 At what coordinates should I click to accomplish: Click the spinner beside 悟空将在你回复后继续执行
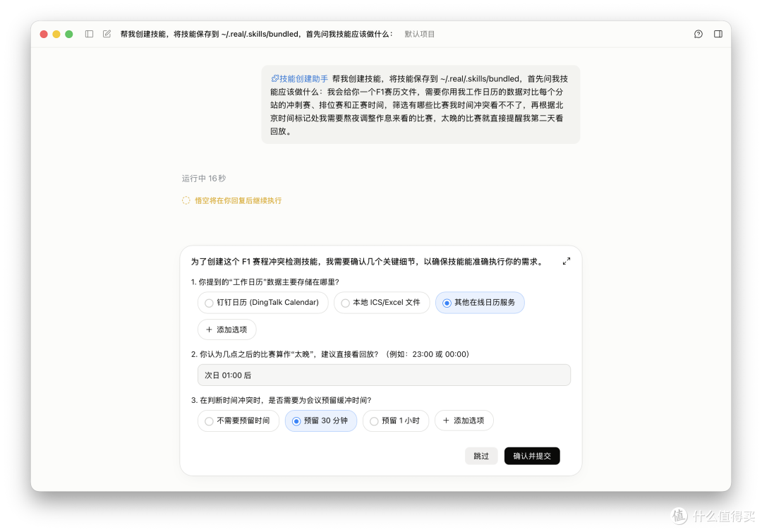click(x=186, y=200)
